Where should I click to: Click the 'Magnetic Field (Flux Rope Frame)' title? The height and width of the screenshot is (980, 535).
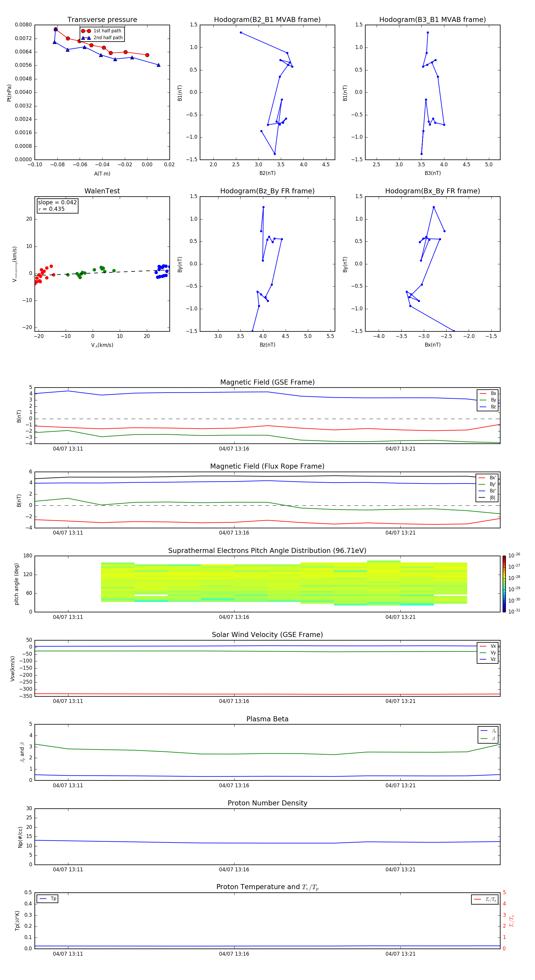pyautogui.click(x=267, y=467)
